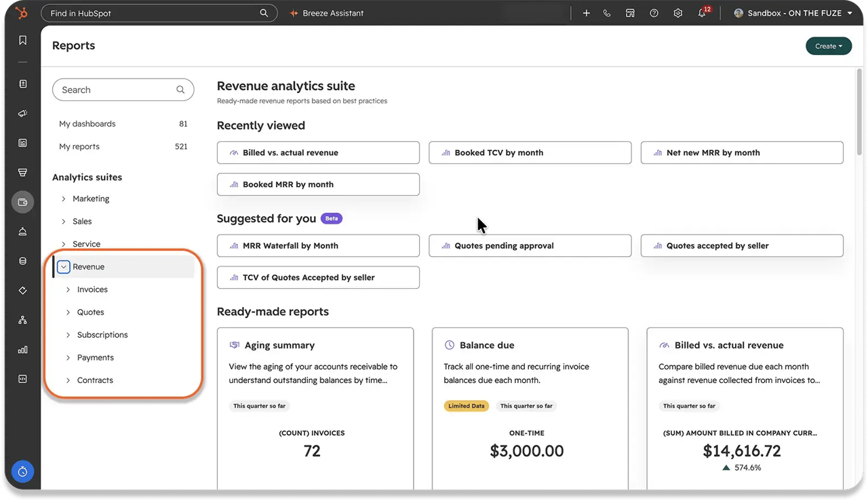Screen dimensions: 868x501
Task: Open the Create dropdown button
Action: 829,46
